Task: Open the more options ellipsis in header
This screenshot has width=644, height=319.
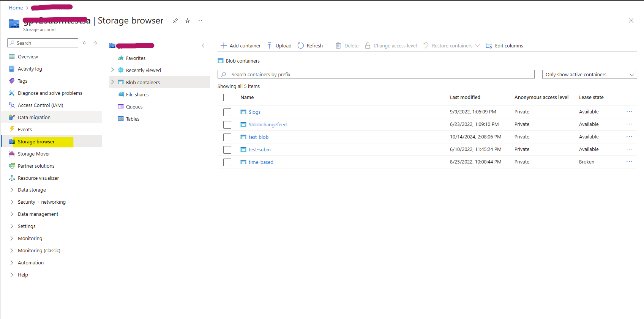Action: tap(200, 20)
